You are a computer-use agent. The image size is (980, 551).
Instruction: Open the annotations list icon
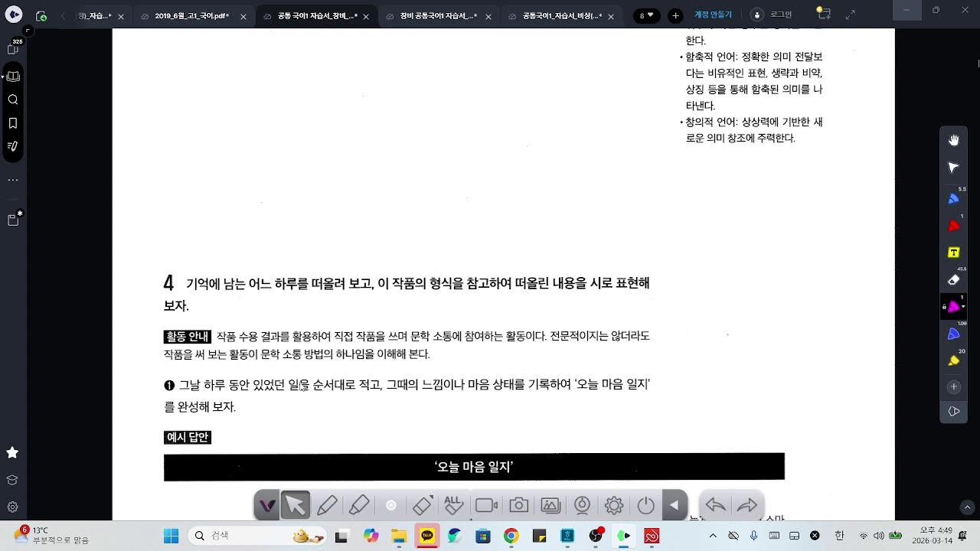(x=13, y=145)
